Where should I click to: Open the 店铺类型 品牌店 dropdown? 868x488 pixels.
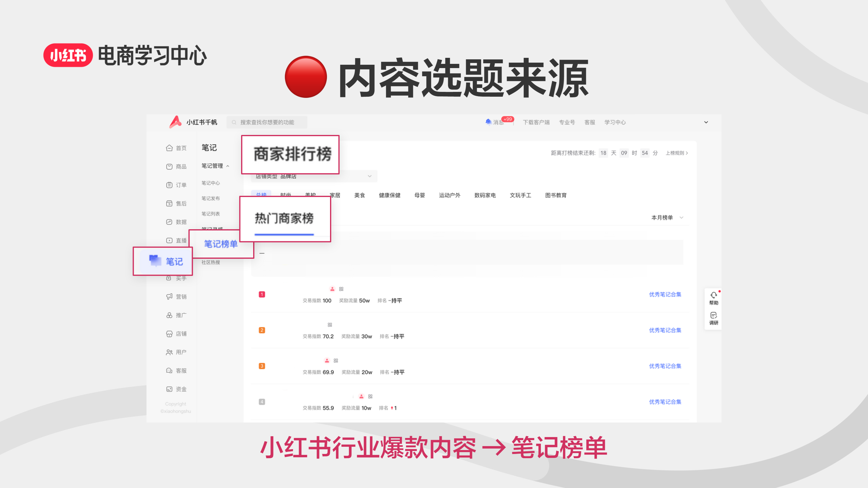314,176
